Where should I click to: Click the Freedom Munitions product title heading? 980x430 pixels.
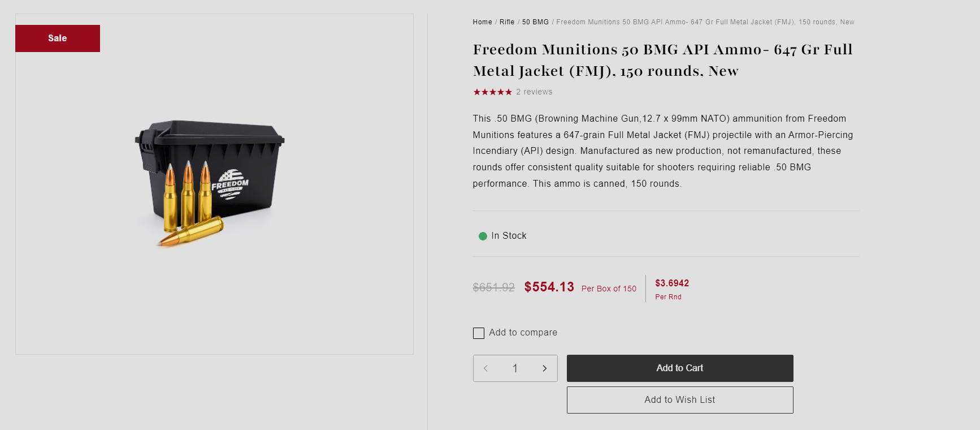pyautogui.click(x=662, y=60)
